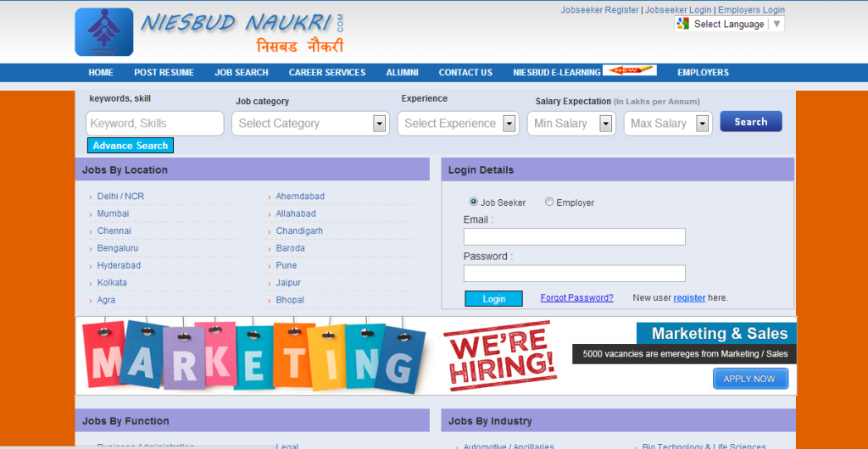Open JOB SEARCH menu item
Image resolution: width=868 pixels, height=449 pixels.
point(242,73)
